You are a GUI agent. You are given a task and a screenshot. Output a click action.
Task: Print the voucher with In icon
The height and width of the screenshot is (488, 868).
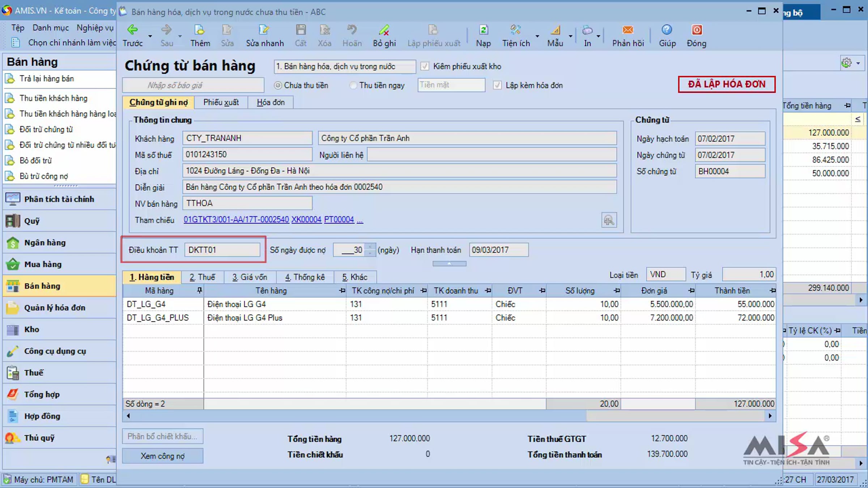pos(587,30)
